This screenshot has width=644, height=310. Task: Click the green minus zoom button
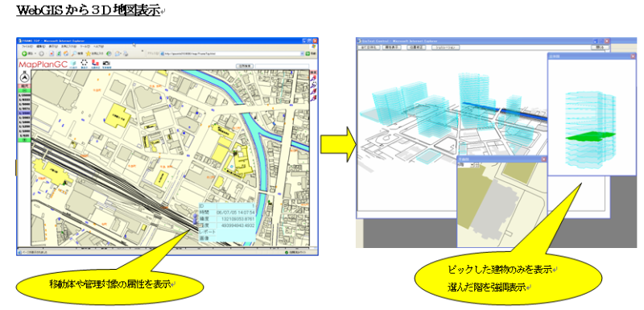(x=24, y=91)
